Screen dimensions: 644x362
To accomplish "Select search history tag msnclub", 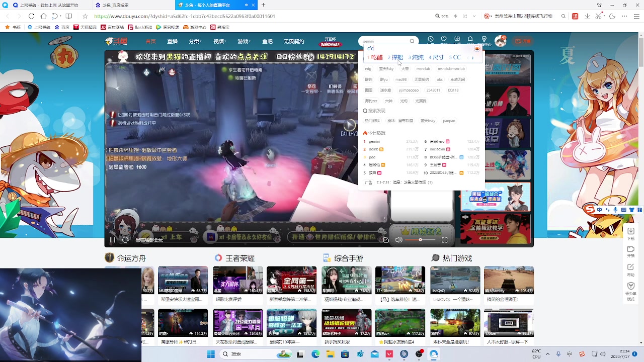I will pyautogui.click(x=423, y=69).
